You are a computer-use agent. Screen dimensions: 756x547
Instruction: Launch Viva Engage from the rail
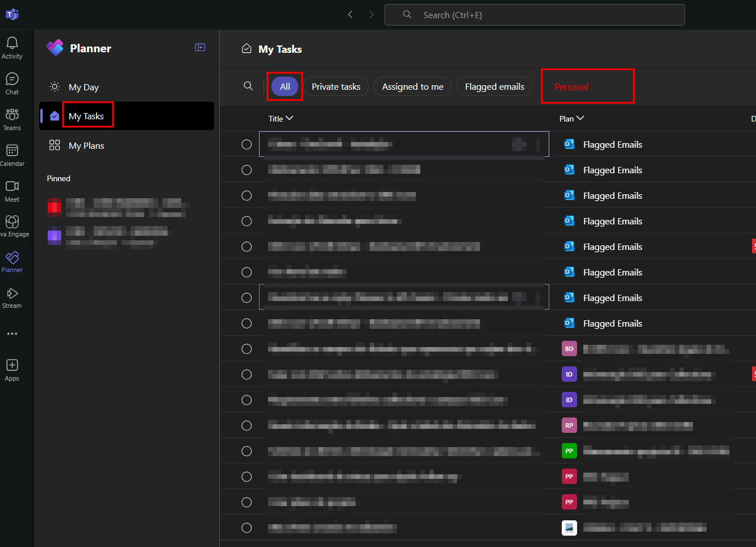point(12,224)
